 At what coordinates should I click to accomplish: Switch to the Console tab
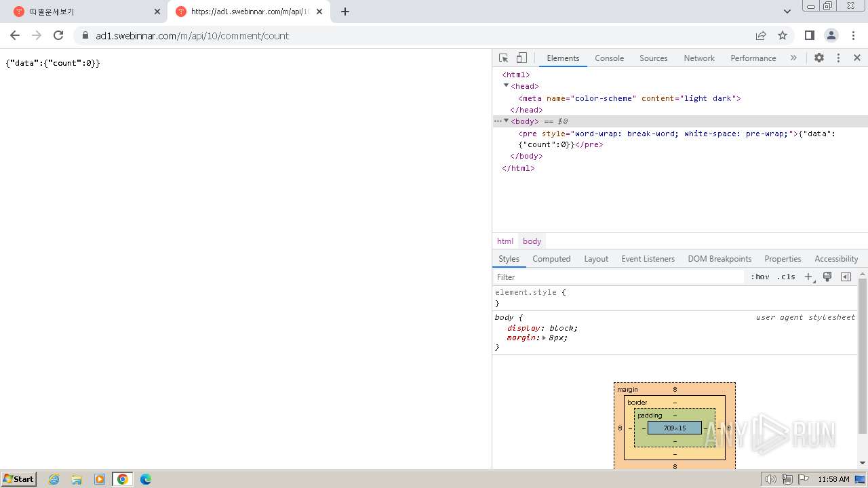[609, 58]
